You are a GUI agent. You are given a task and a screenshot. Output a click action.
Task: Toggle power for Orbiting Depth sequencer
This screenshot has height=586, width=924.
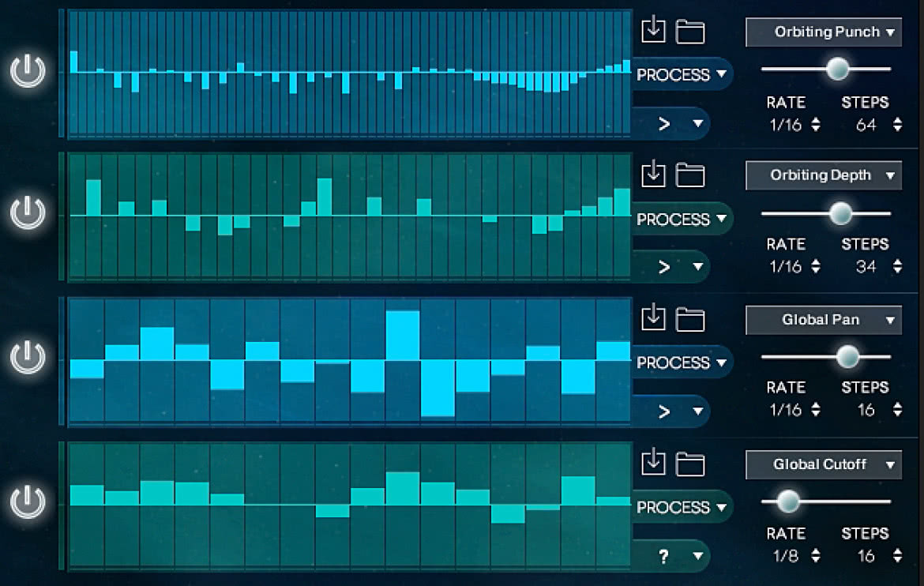(28, 212)
